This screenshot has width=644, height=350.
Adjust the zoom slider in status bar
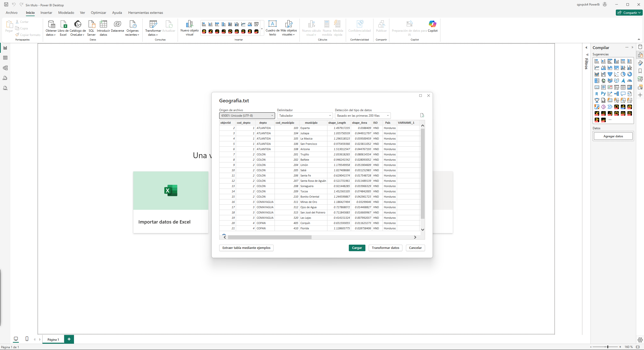coord(608,347)
